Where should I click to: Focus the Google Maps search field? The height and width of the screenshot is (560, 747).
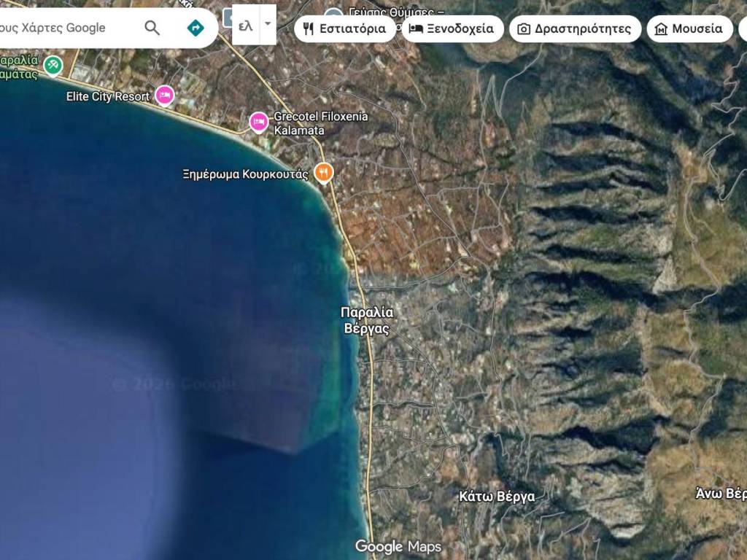66,28
